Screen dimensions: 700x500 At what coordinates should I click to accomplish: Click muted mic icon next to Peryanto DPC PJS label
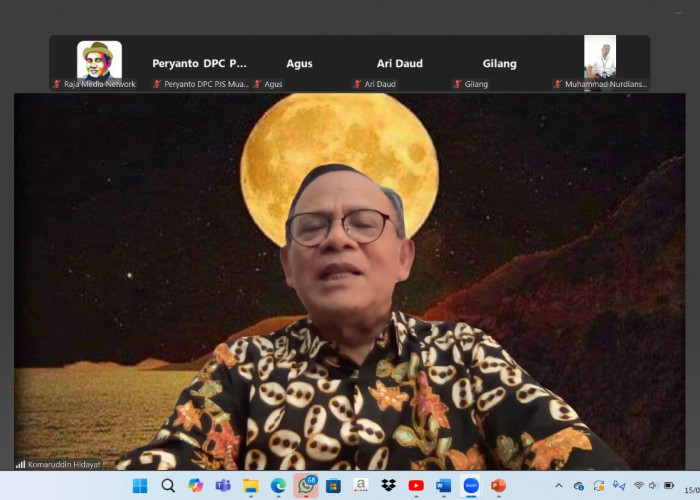point(157,84)
